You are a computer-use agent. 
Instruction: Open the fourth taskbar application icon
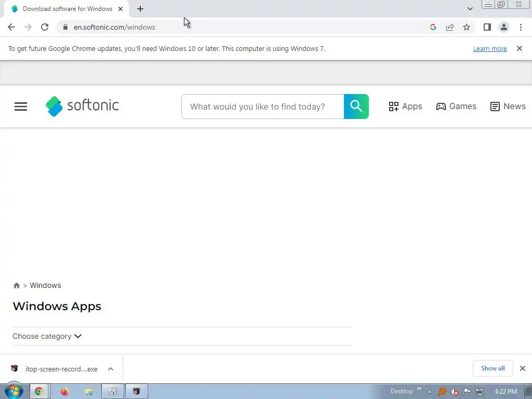112,392
